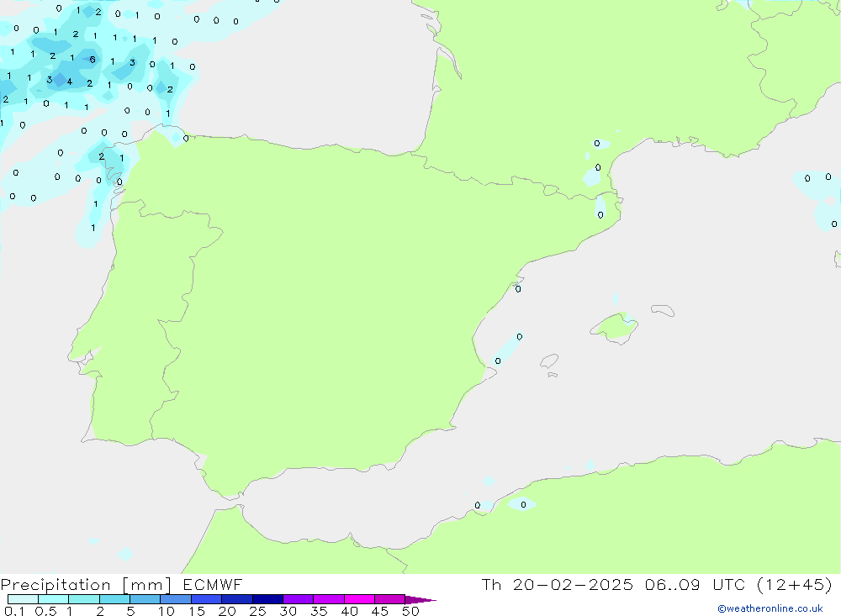Image resolution: width=841 pixels, height=616 pixels.
Task: Click the '6' precipitation value on the map
Action: [93, 60]
